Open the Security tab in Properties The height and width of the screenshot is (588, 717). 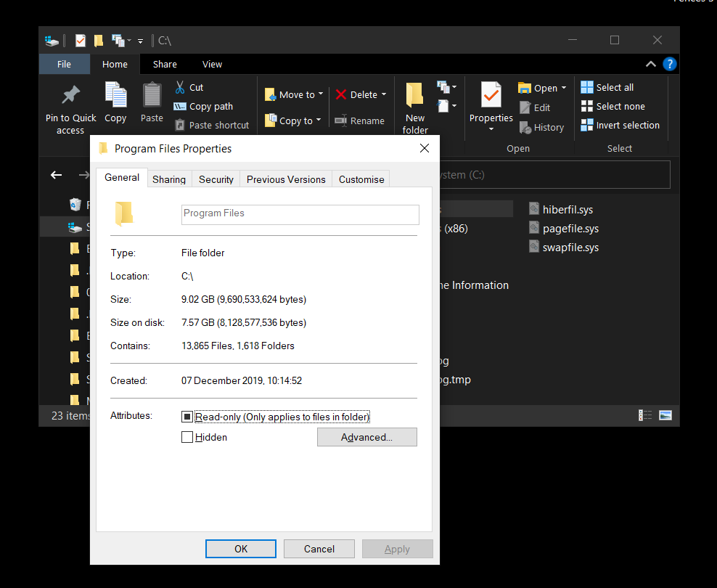pos(216,179)
